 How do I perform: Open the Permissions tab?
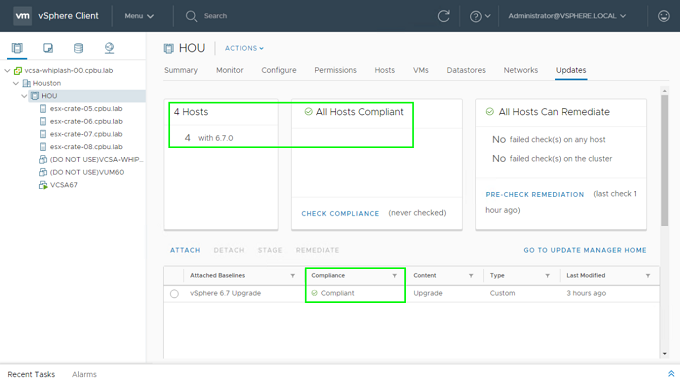tap(336, 70)
